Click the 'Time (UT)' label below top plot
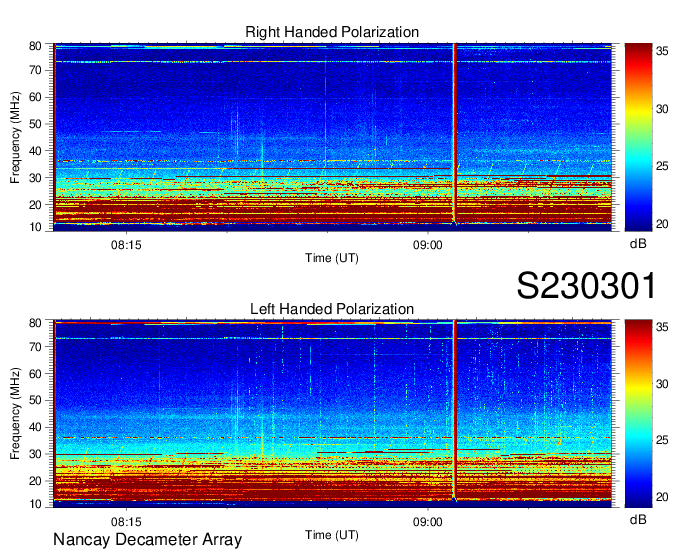Screen dimensions: 680x552 [x=332, y=258]
